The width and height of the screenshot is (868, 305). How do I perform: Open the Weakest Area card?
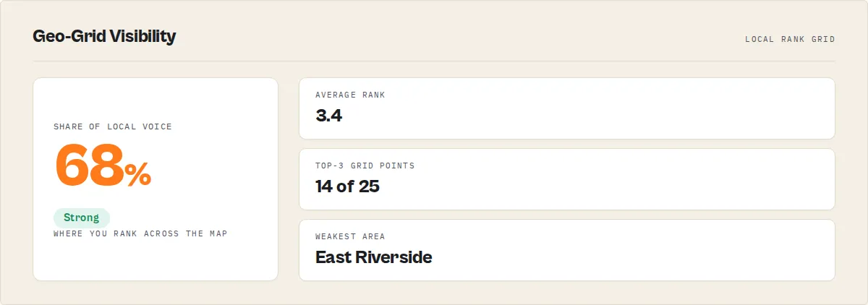pyautogui.click(x=567, y=250)
